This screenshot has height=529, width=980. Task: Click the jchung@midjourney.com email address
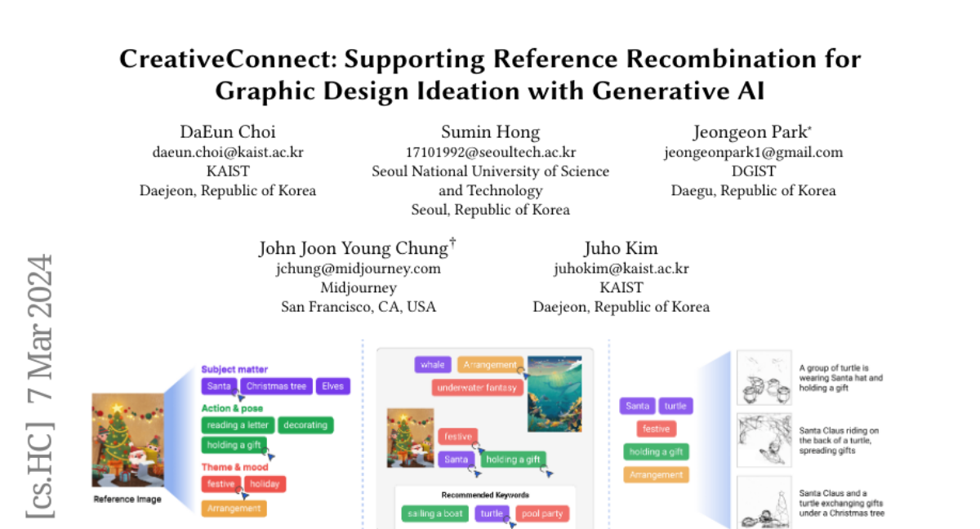359,269
